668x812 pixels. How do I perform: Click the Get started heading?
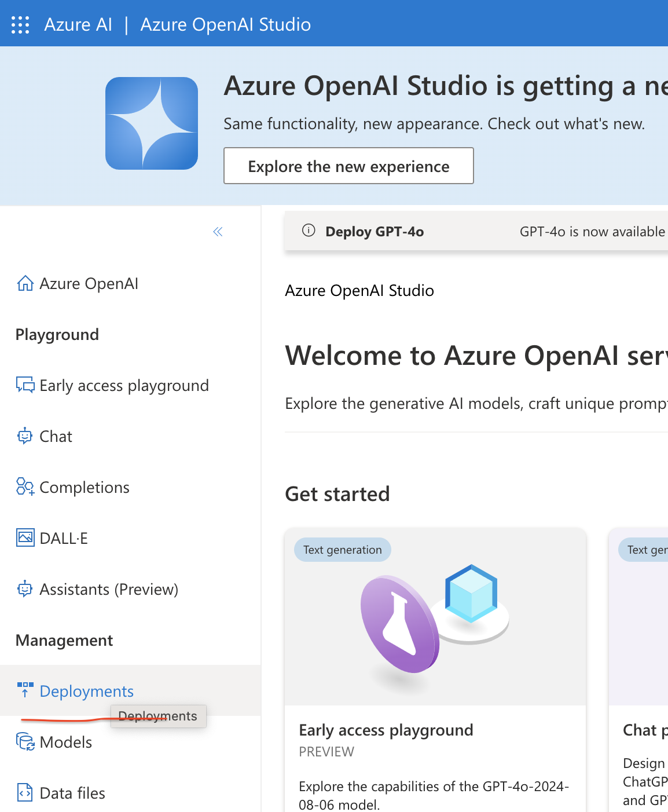[x=337, y=494]
